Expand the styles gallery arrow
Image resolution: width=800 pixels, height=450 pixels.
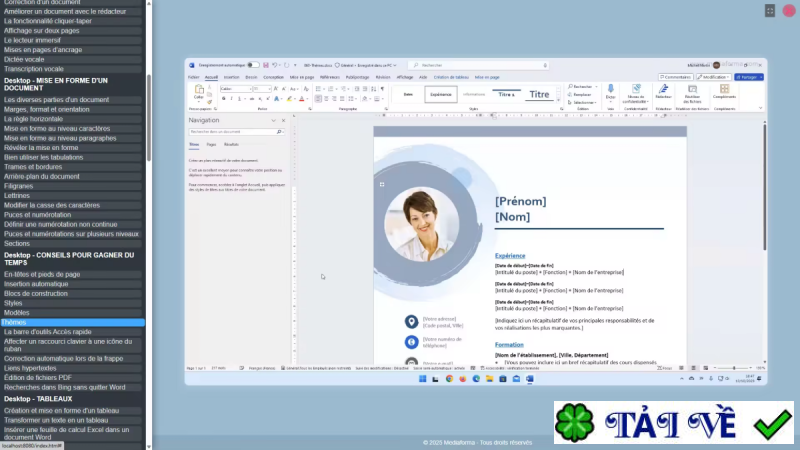point(558,102)
